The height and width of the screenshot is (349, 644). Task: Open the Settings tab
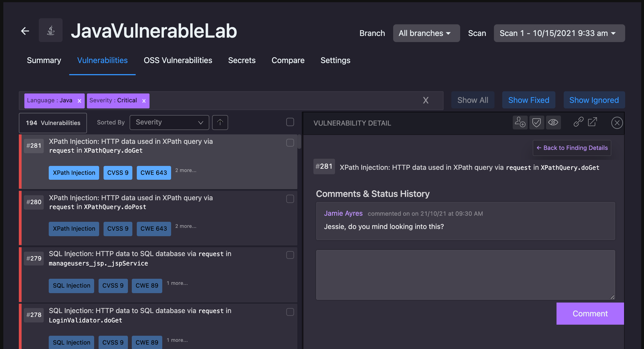tap(335, 60)
